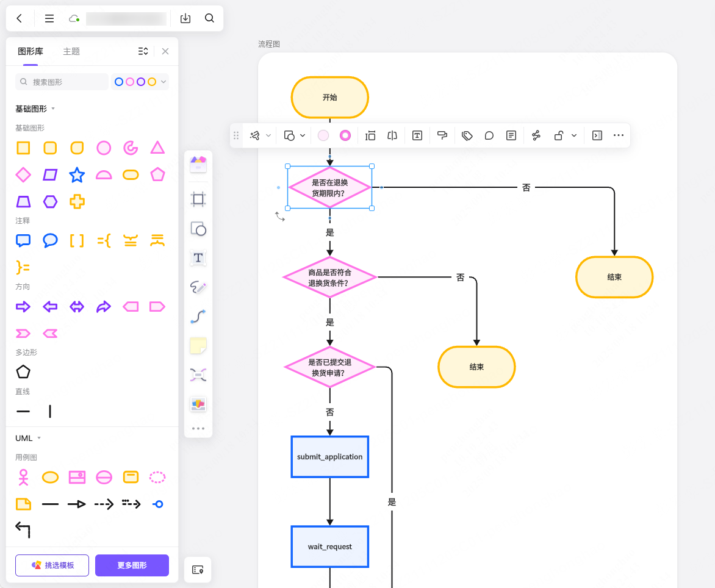715x588 pixels.
Task: Pick the UML note shape
Action: point(23,504)
